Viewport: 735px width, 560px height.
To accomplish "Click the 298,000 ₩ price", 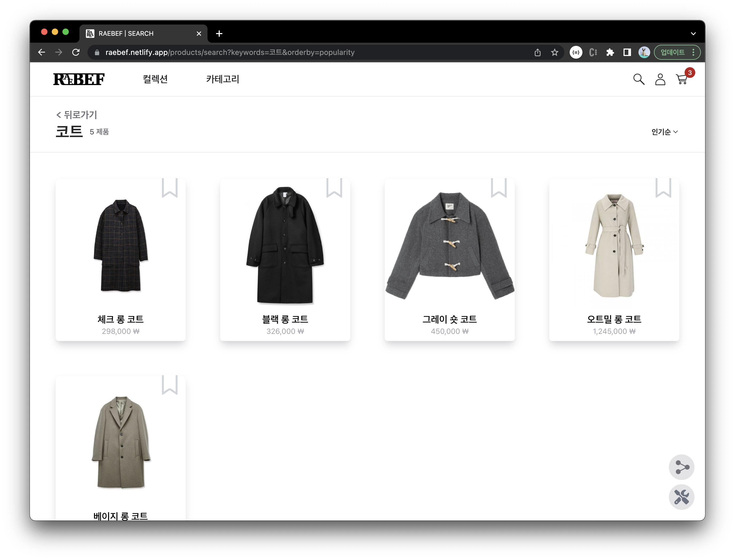I will pos(121,331).
